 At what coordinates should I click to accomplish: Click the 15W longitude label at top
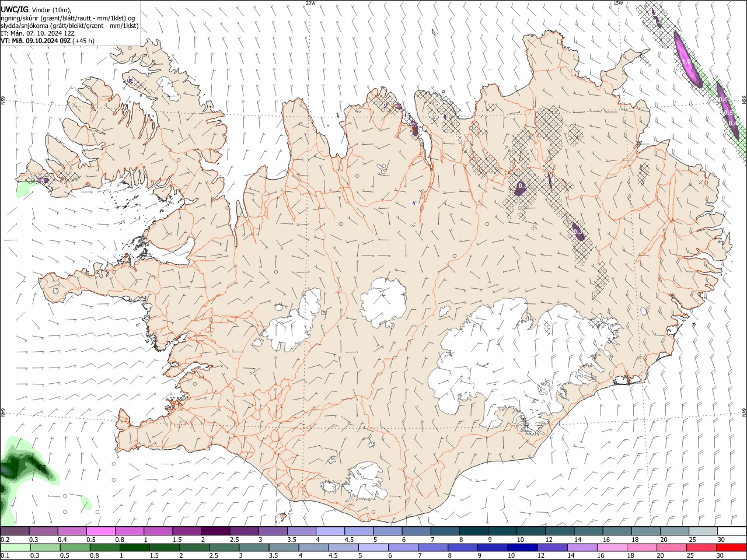click(617, 3)
